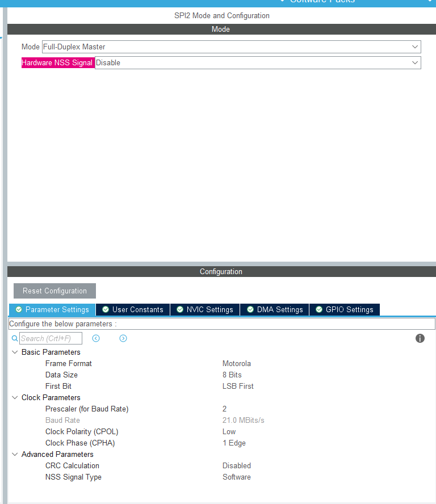Open the Mode dropdown showing Full-Duplex Master
Viewport: 436px width, 504px height.
pyautogui.click(x=231, y=47)
